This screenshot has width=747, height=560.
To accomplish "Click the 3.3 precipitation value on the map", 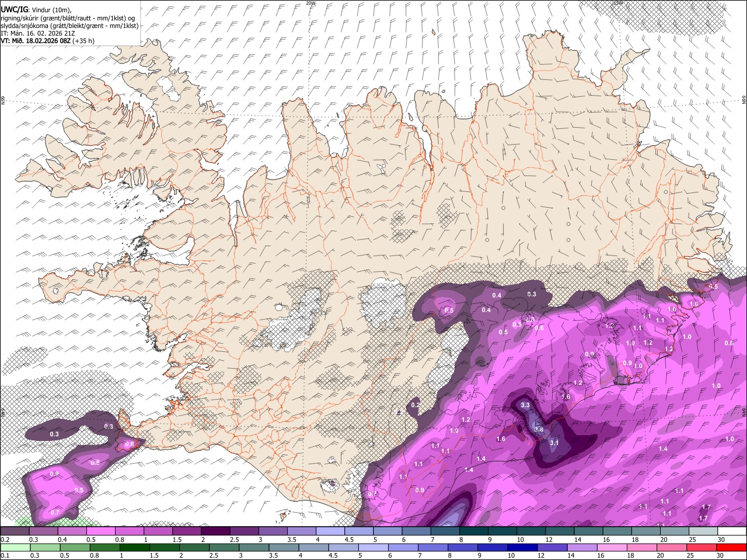I will coord(525,405).
